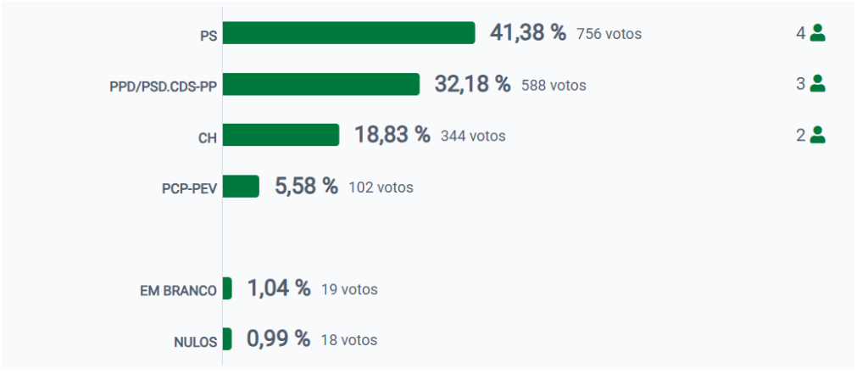Select the PCP-PEV party label
The width and height of the screenshot is (868, 380).
(189, 188)
